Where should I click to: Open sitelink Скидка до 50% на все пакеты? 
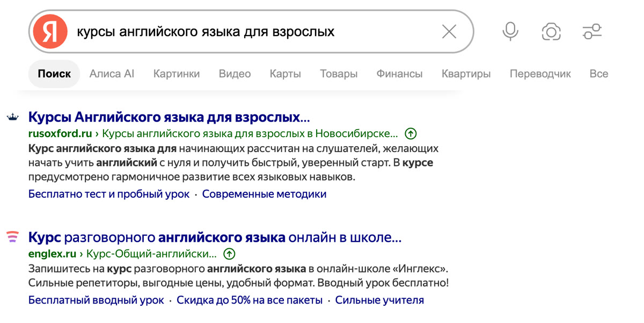[x=250, y=300]
